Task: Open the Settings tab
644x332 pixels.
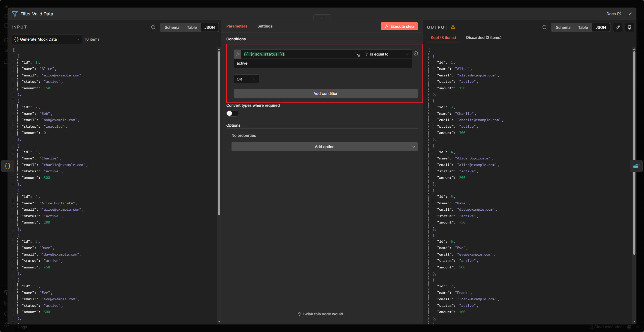Action: [x=265, y=26]
